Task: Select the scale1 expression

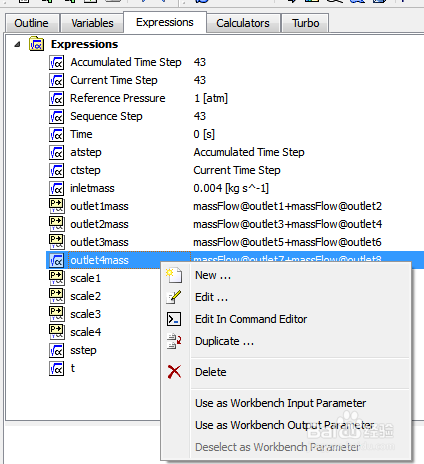Action: [x=86, y=278]
